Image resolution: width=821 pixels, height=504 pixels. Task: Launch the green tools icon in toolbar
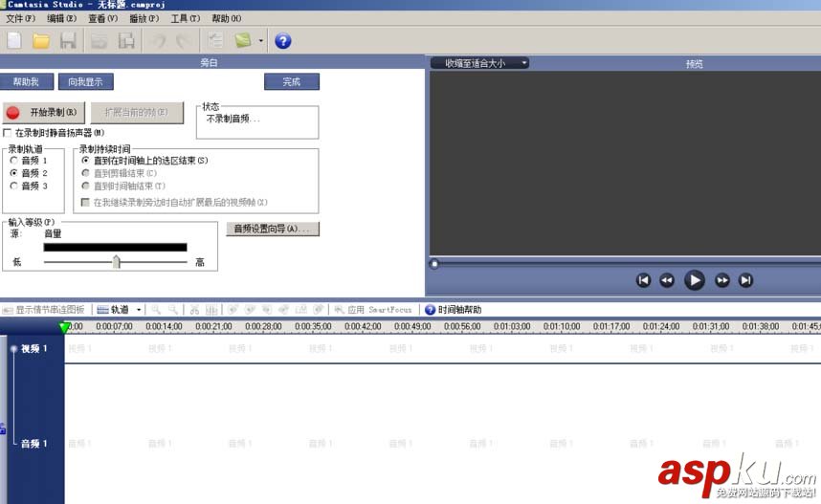243,40
